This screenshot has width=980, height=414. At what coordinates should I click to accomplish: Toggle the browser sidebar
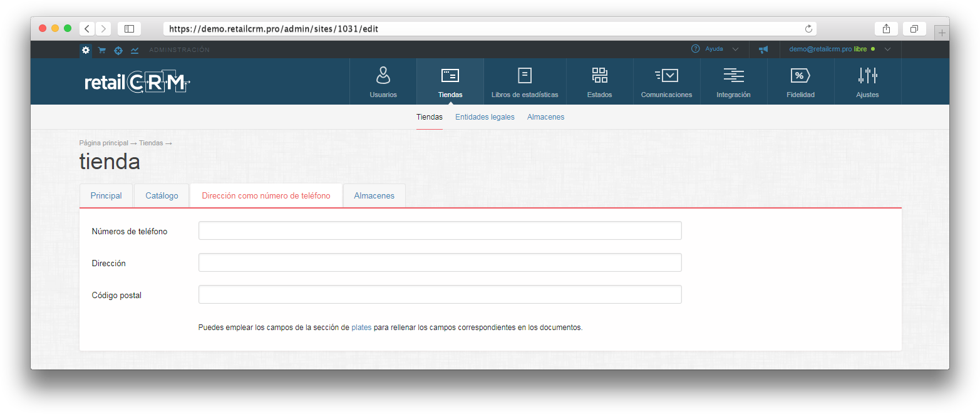point(129,29)
